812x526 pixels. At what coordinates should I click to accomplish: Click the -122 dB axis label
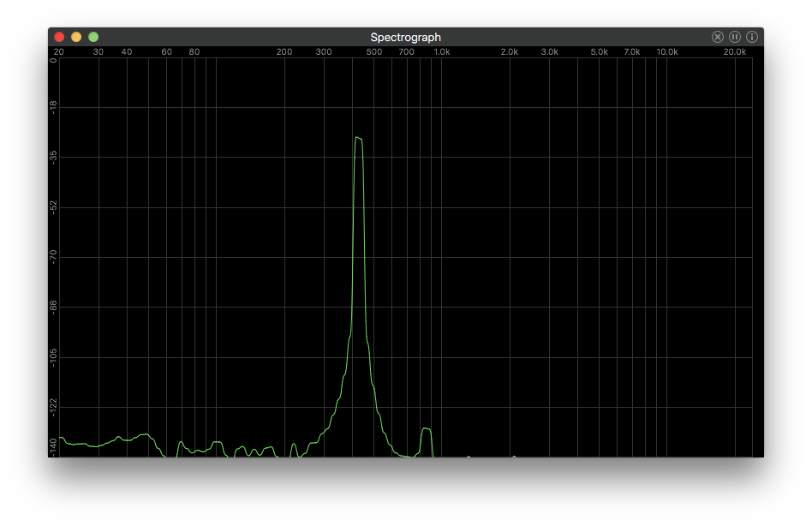pyautogui.click(x=53, y=408)
